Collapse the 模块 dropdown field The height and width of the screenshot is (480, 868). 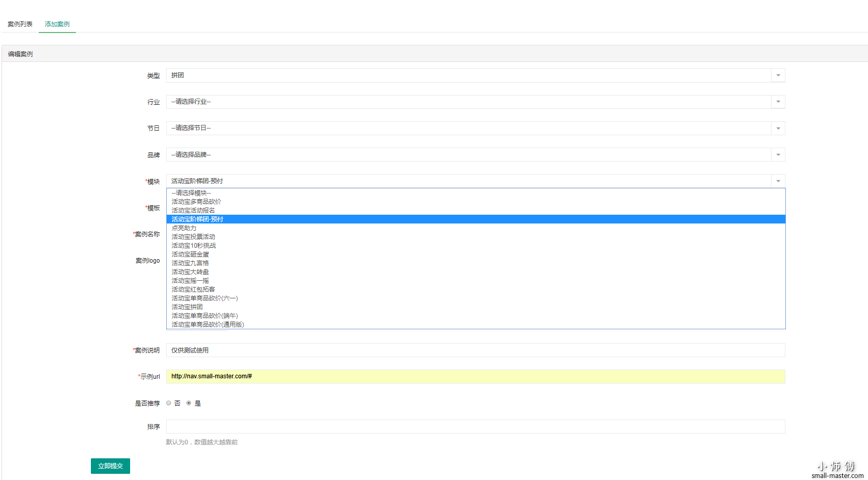click(476, 181)
